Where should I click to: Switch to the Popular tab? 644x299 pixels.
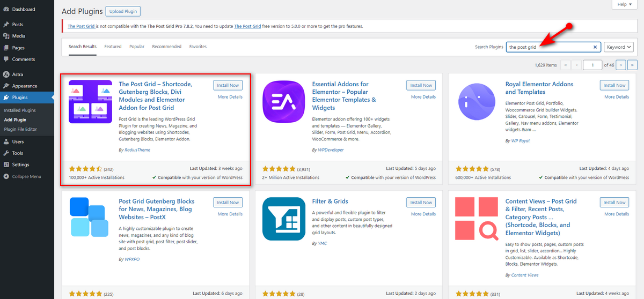coord(137,47)
